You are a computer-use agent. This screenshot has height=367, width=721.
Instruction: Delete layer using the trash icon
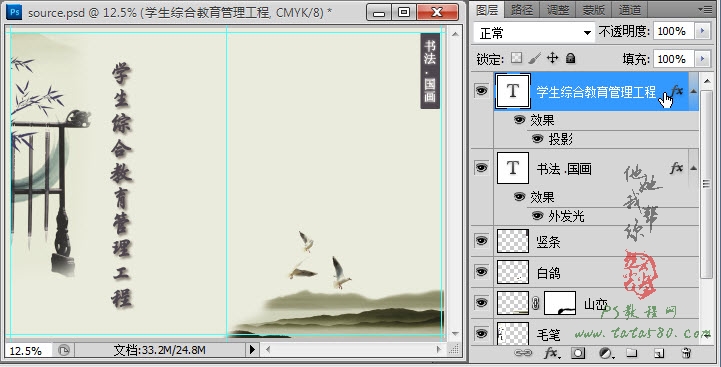pyautogui.click(x=686, y=353)
